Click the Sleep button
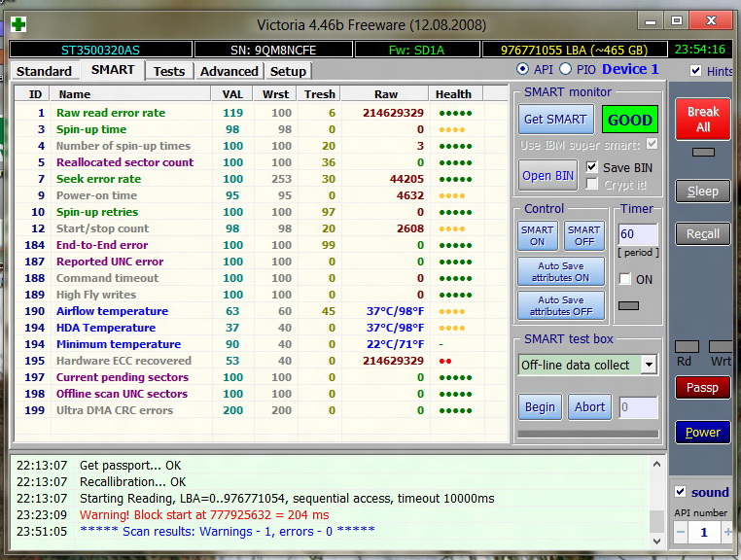Viewport: 741px width, 560px height. coord(703,192)
